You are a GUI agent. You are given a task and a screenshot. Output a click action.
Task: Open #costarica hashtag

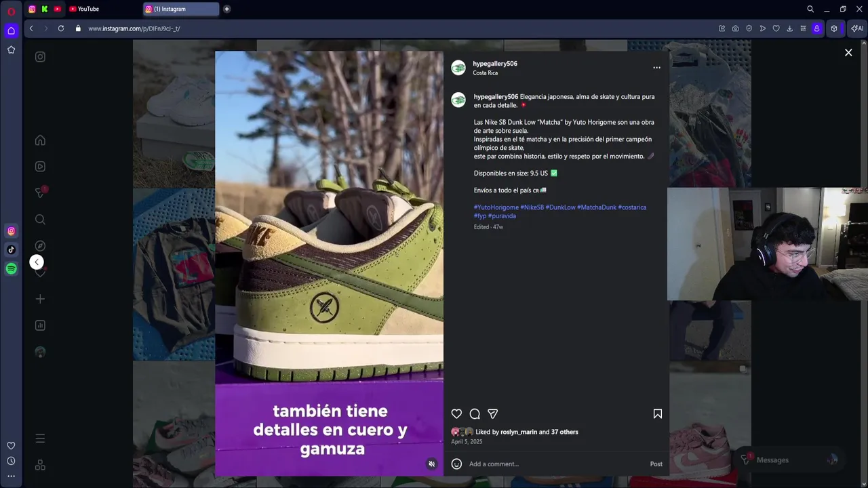(633, 207)
